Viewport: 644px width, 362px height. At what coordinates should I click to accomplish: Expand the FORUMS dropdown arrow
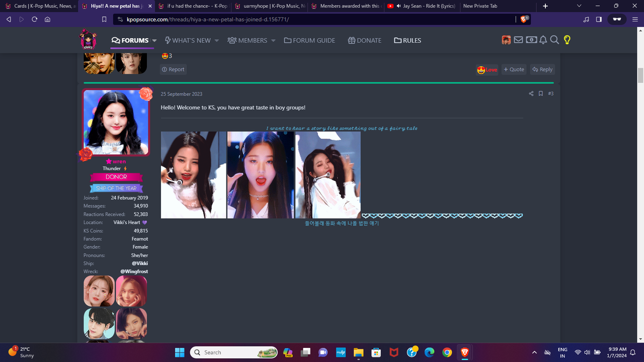pyautogui.click(x=154, y=40)
